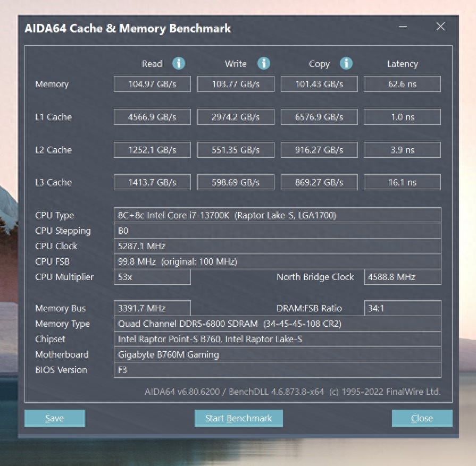Click the Copy column header label

(319, 64)
